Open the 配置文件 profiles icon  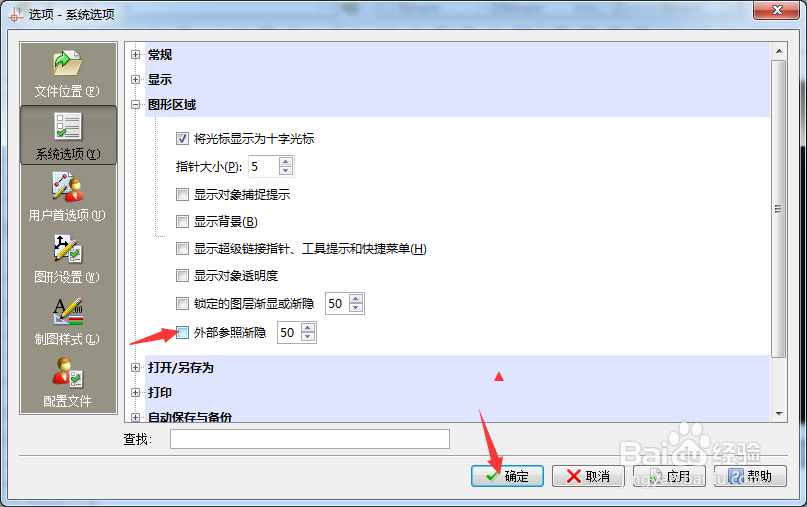(68, 383)
